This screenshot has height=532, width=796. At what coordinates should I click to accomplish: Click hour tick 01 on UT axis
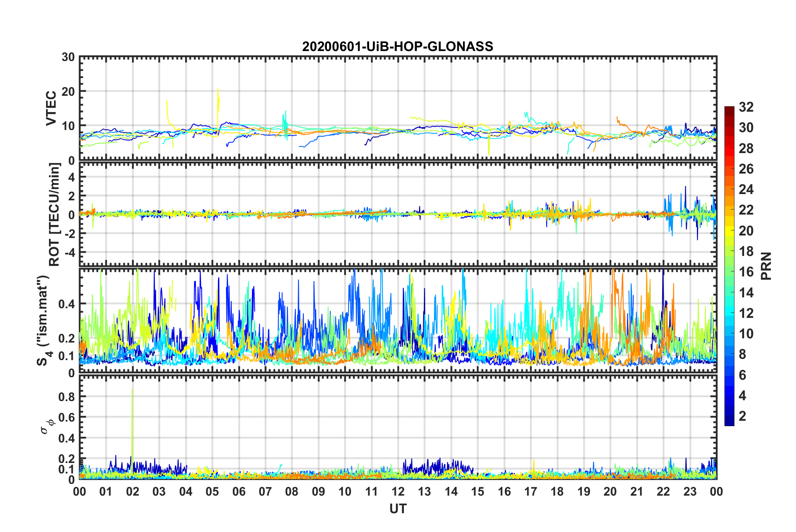click(106, 491)
